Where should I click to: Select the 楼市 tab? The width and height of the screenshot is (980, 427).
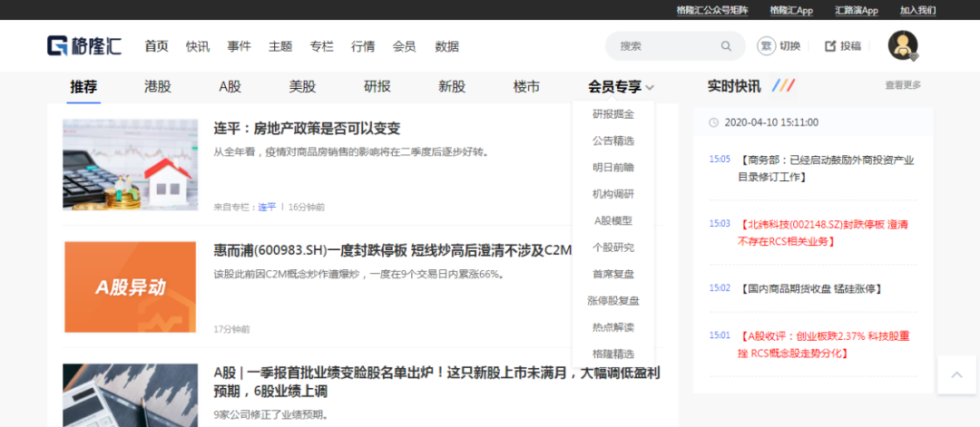[526, 87]
